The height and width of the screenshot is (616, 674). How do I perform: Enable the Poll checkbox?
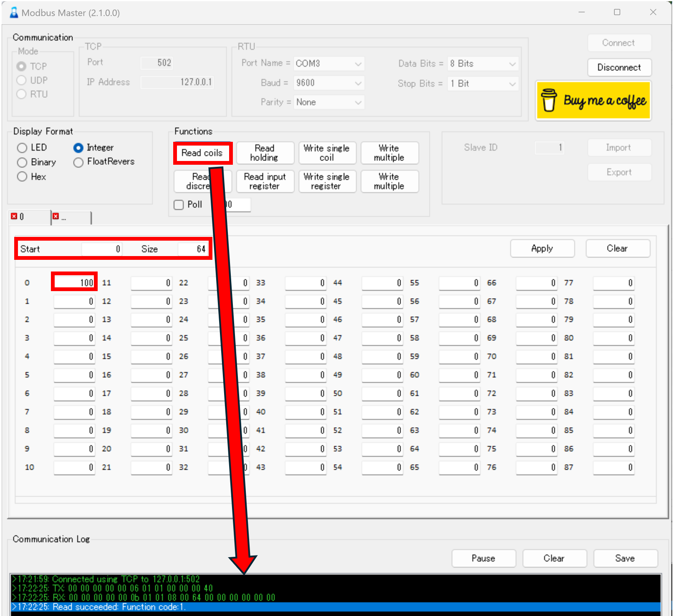pos(179,205)
